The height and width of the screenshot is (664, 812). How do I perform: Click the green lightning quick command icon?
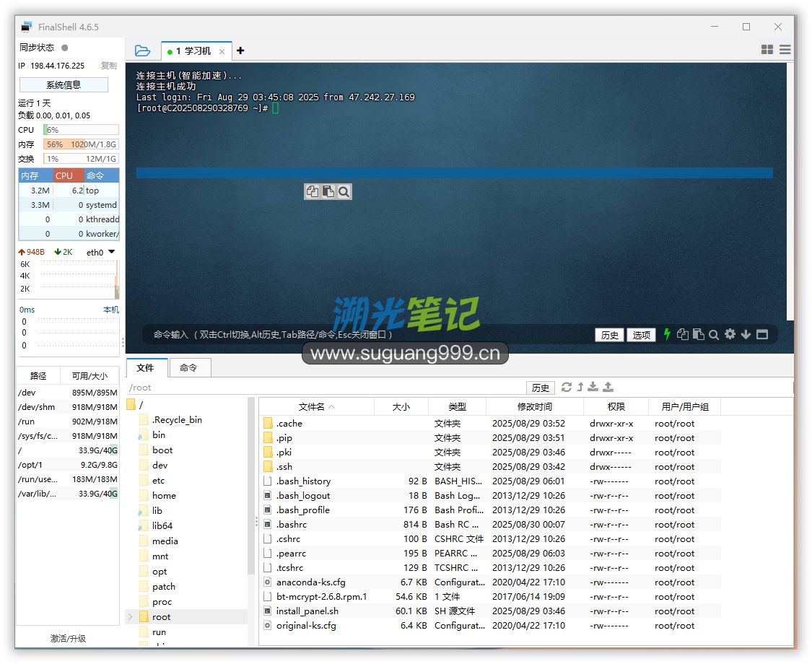[667, 334]
